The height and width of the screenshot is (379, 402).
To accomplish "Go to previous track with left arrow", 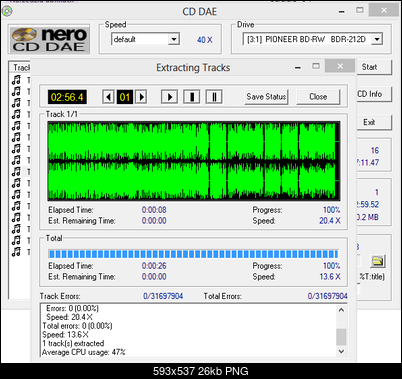I will [108, 97].
